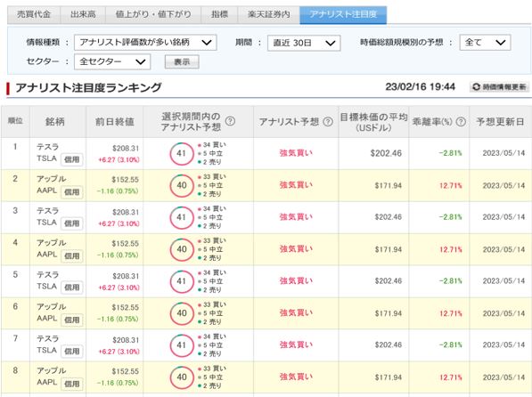The image size is (532, 397).
Task: Click 信用 badge in rank 3 row
Action: [72, 223]
